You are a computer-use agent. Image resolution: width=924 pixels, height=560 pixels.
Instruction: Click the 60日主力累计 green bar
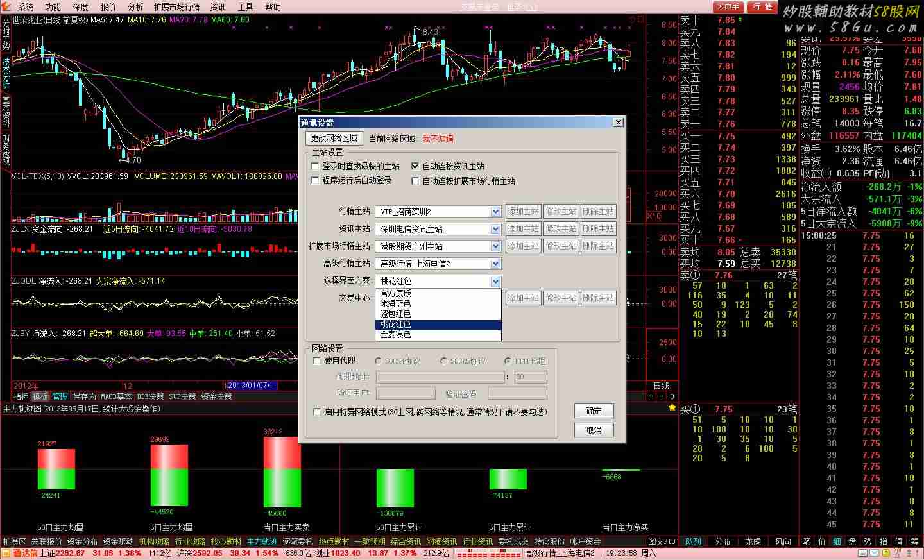[395, 488]
